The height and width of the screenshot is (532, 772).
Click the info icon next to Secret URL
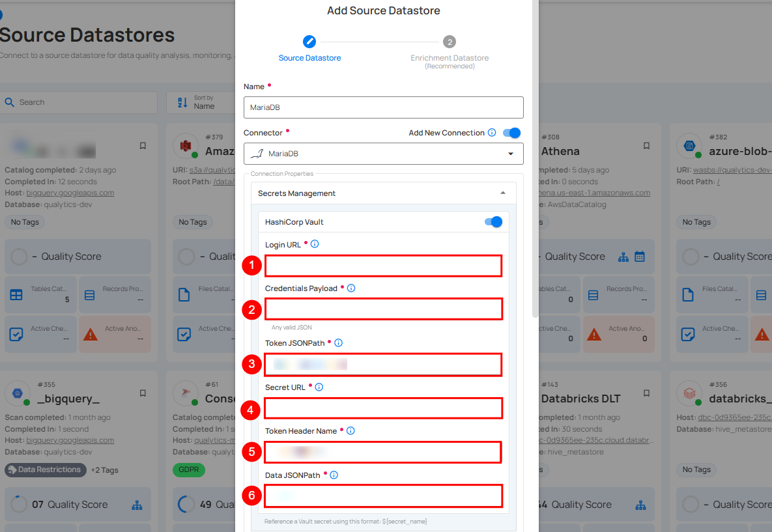tap(319, 387)
